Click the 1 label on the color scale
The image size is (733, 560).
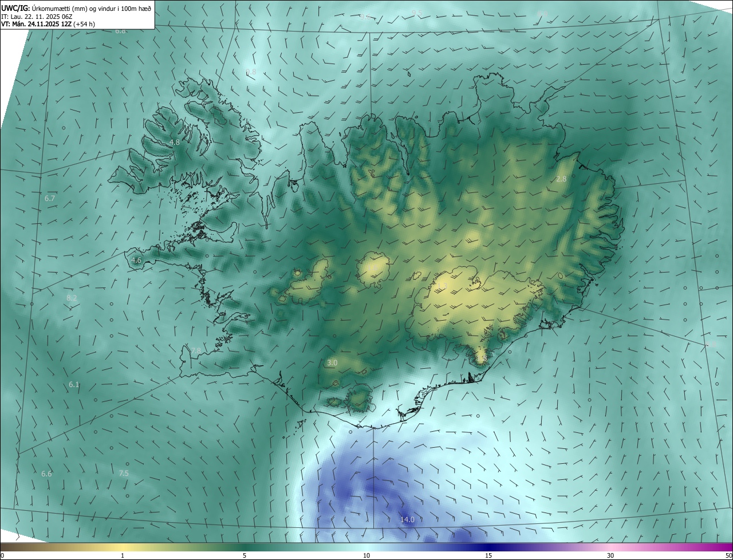coord(123,555)
